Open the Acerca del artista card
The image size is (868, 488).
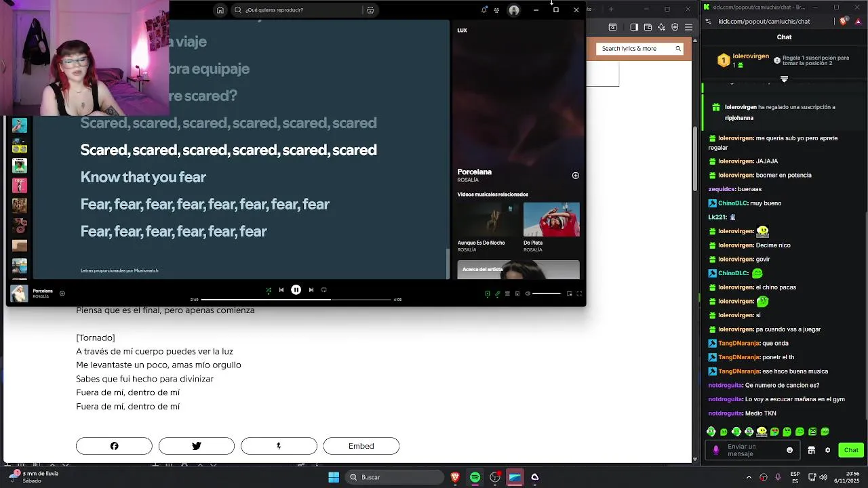pos(518,270)
